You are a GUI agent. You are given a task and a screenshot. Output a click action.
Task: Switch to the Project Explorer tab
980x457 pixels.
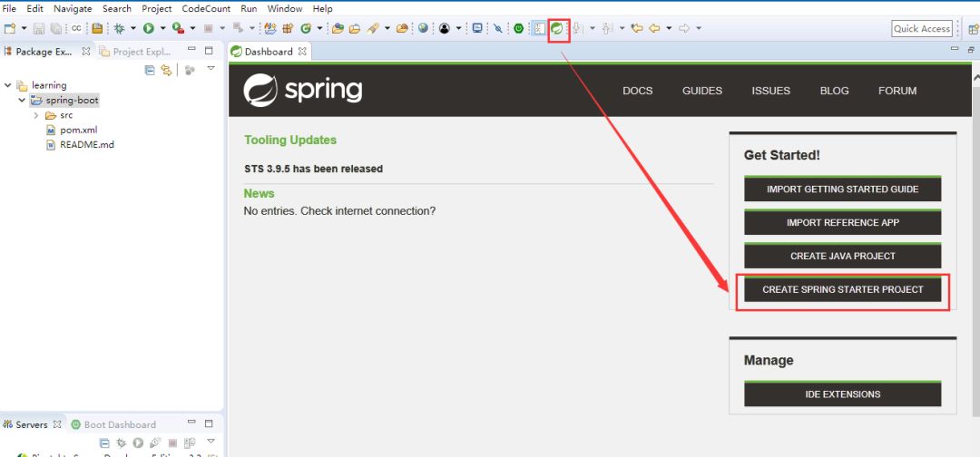point(135,52)
